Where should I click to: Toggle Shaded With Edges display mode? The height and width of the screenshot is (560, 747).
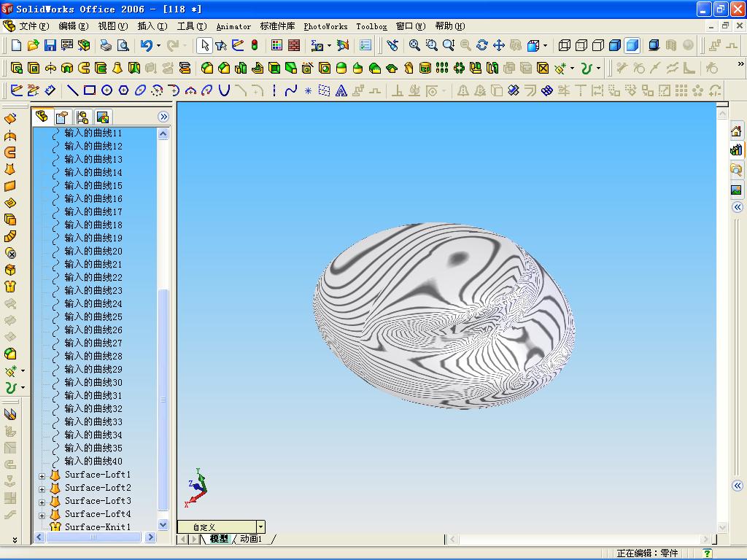pyautogui.click(x=615, y=45)
